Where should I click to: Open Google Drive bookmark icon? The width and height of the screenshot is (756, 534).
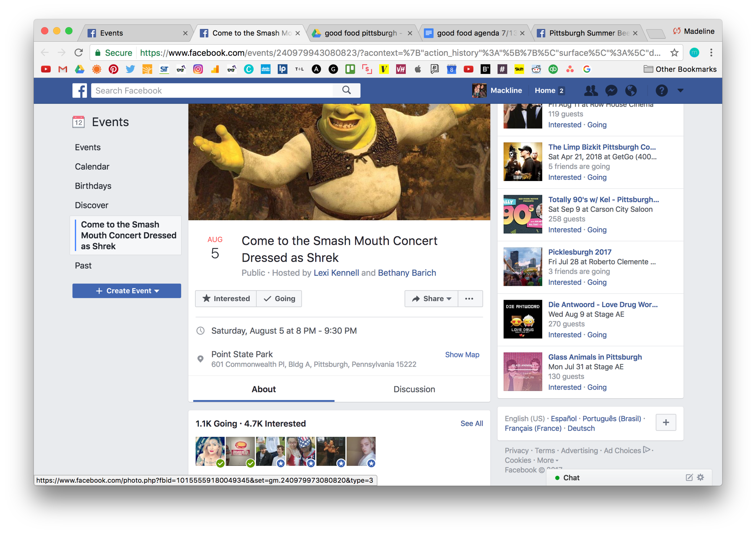pos(79,70)
